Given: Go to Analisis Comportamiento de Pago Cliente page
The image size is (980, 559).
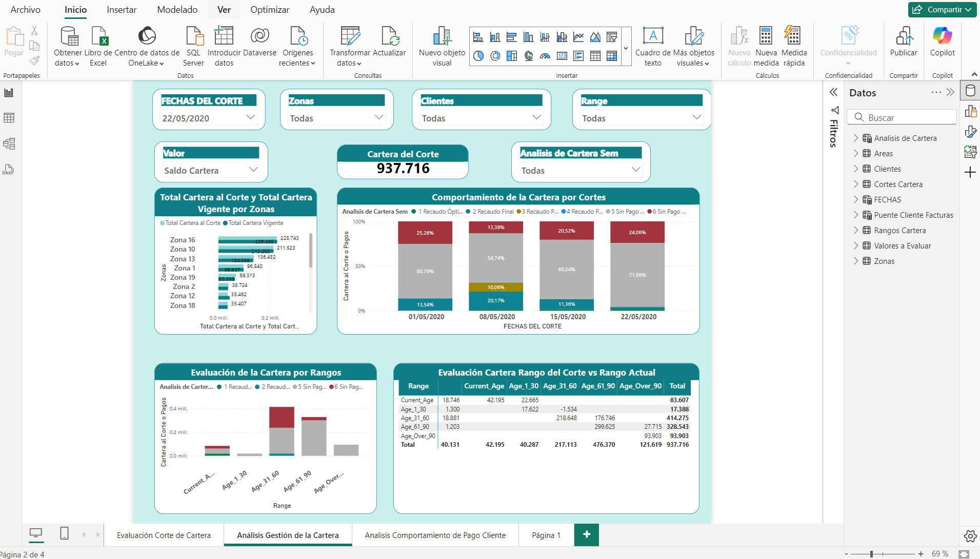Looking at the screenshot, I should tap(435, 535).
